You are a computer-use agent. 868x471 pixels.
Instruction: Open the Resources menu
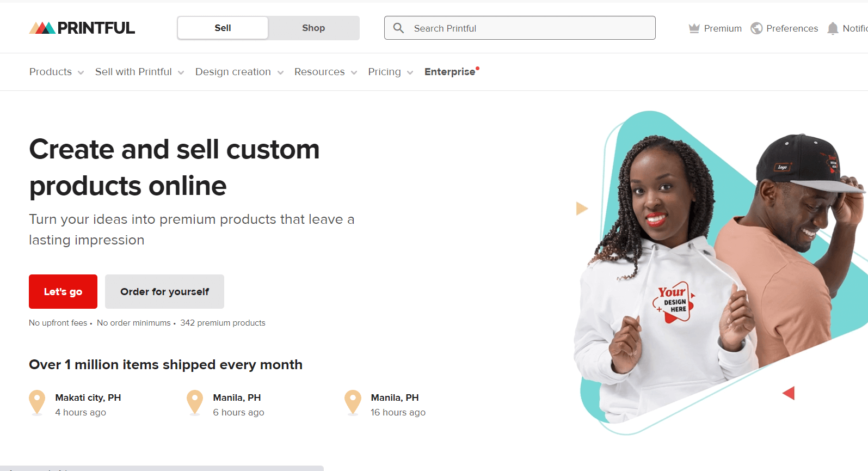point(325,72)
